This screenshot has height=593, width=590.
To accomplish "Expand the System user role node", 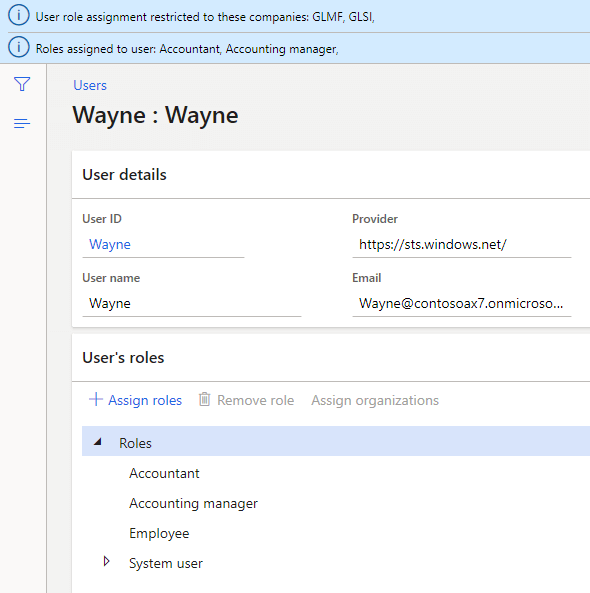I will click(106, 561).
